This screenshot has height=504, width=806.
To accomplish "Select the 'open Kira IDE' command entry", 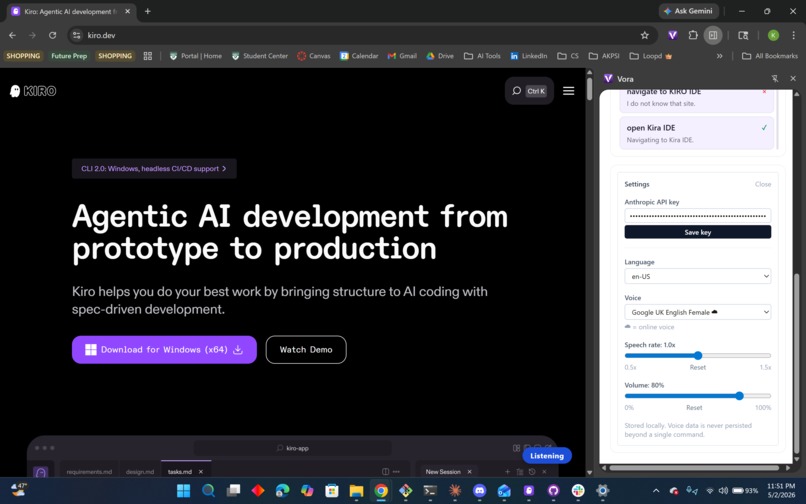I will point(697,133).
